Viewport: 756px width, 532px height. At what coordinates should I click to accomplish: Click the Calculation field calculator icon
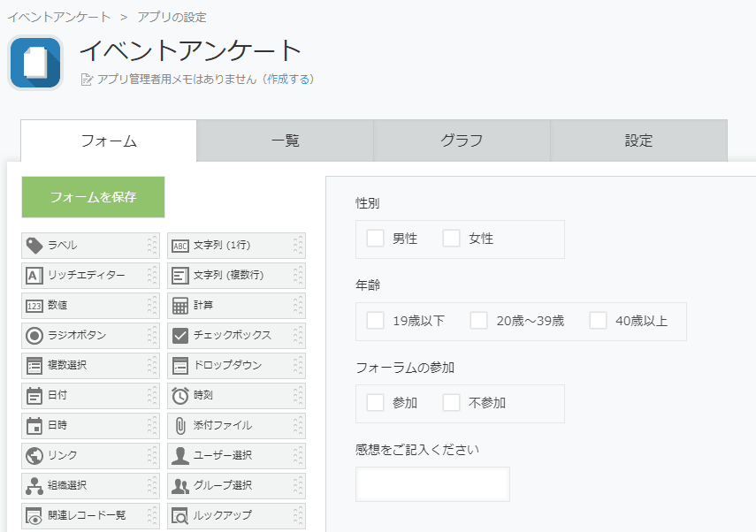pos(180,306)
